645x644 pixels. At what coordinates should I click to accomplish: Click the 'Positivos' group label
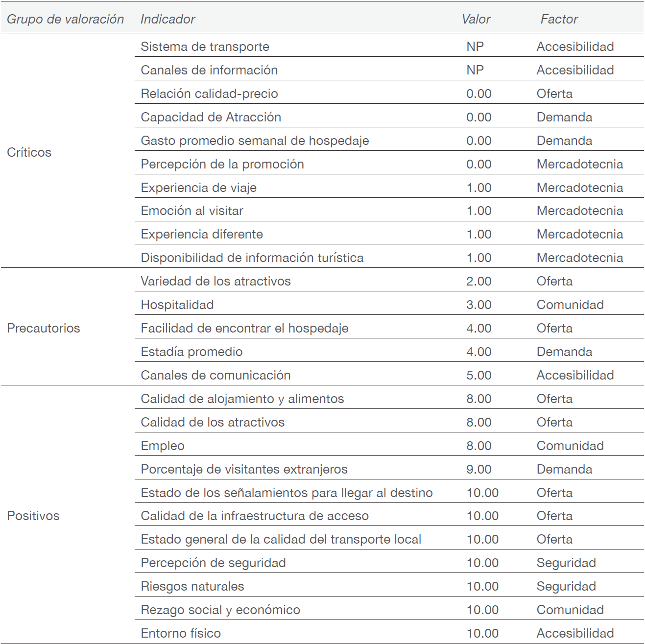coord(33,516)
